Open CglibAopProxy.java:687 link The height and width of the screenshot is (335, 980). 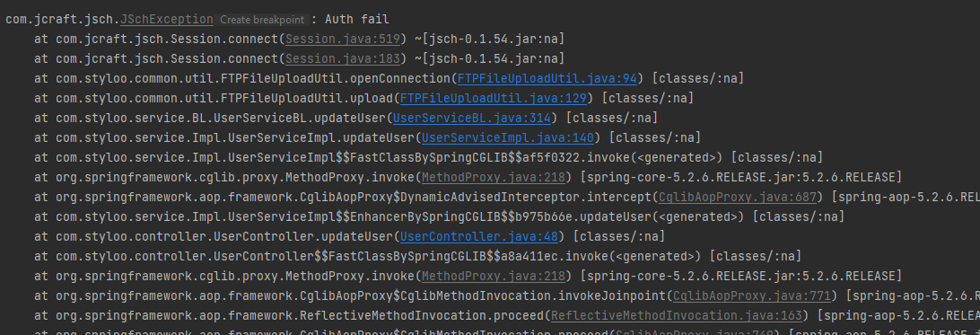pyautogui.click(x=738, y=197)
